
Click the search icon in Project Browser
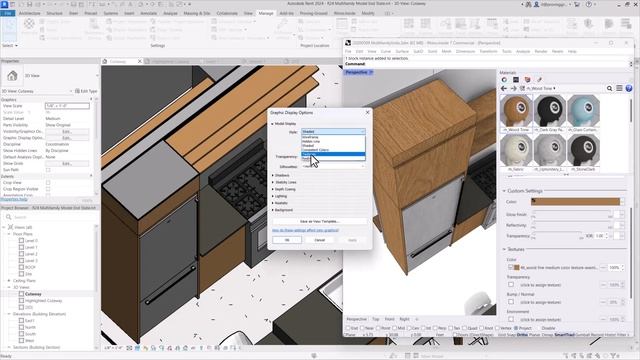(x=9, y=217)
